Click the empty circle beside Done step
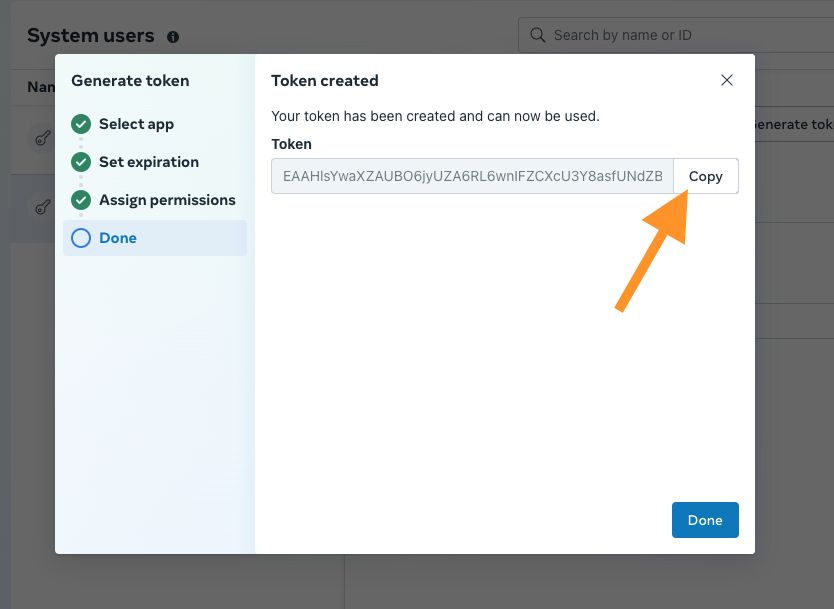 point(81,238)
